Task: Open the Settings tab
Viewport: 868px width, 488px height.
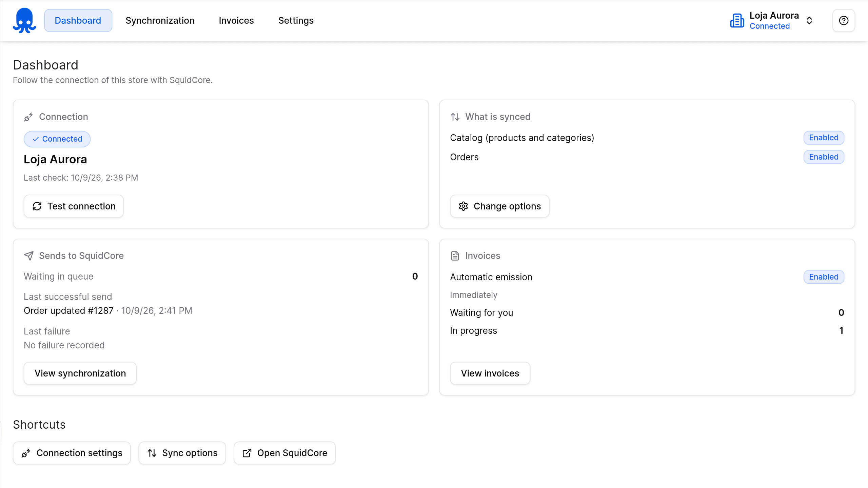Action: [296, 20]
